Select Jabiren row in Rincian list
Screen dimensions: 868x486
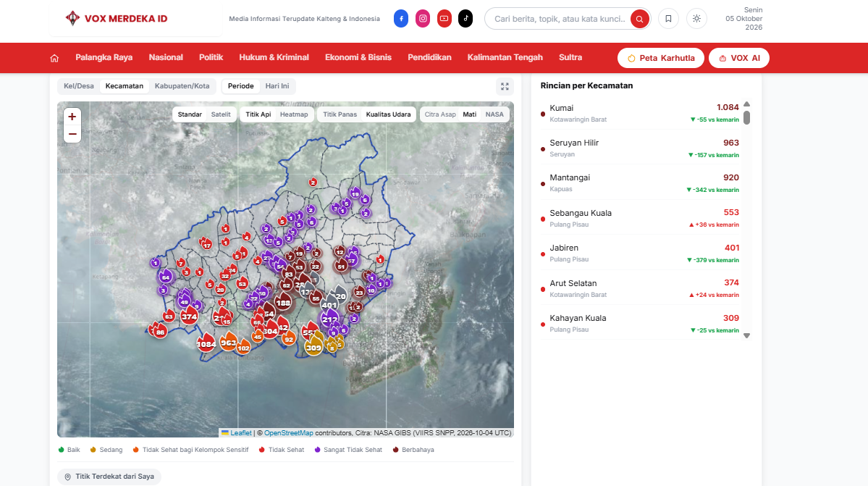pyautogui.click(x=641, y=254)
